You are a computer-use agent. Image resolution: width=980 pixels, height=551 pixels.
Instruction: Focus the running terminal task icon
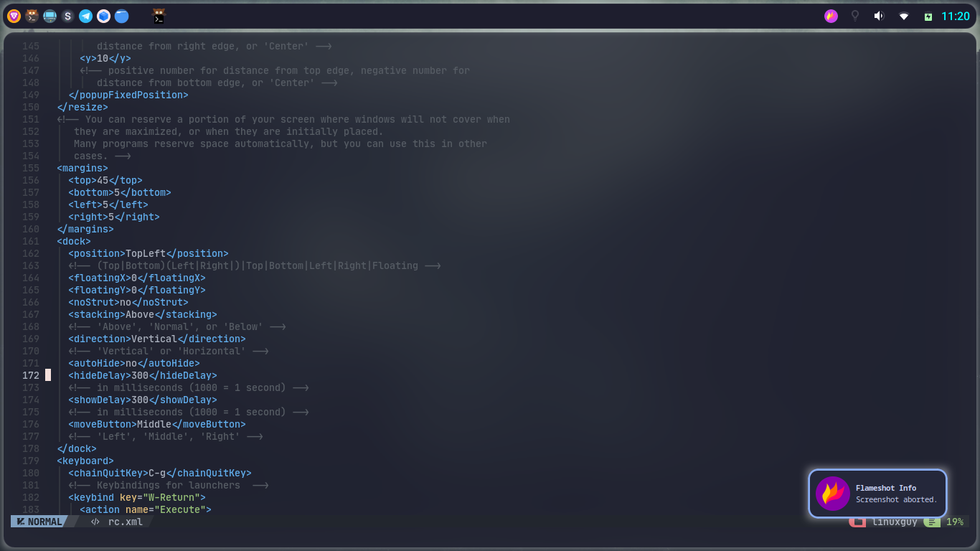pos(159,16)
